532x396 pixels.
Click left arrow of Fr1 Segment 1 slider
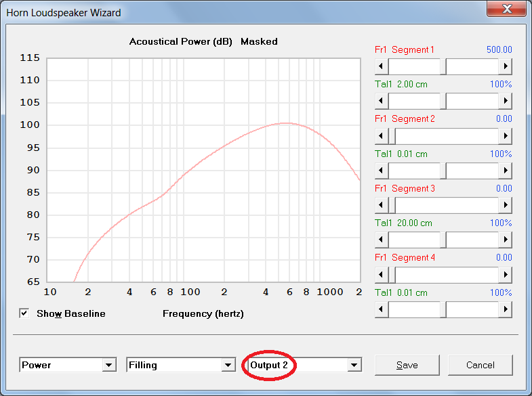382,66
